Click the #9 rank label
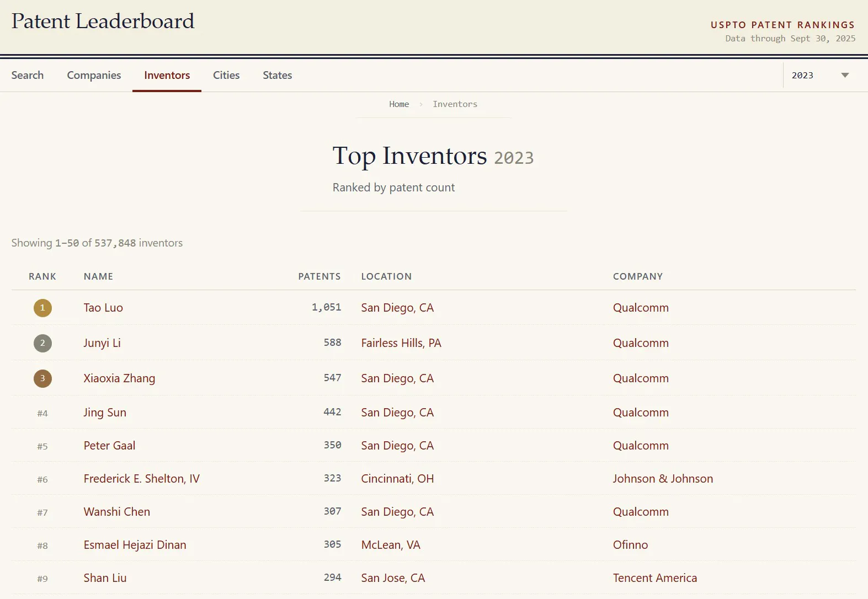Image resolution: width=868 pixels, height=599 pixels. tap(42, 579)
